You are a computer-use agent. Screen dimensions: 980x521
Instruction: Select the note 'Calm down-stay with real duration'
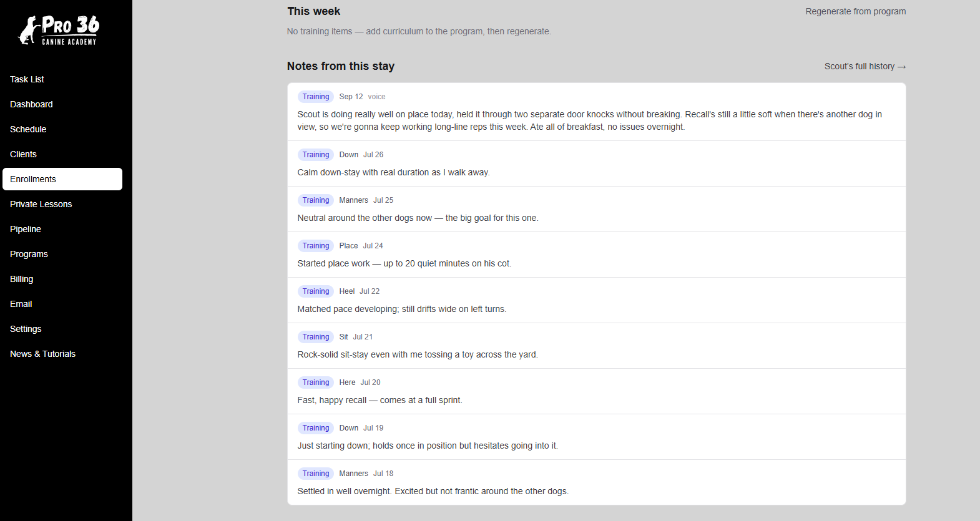pyautogui.click(x=596, y=163)
